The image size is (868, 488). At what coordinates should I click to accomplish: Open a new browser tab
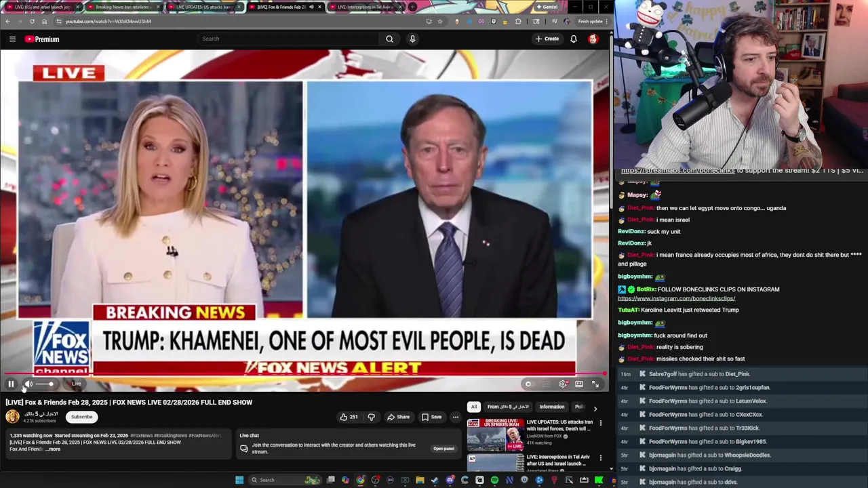412,7
